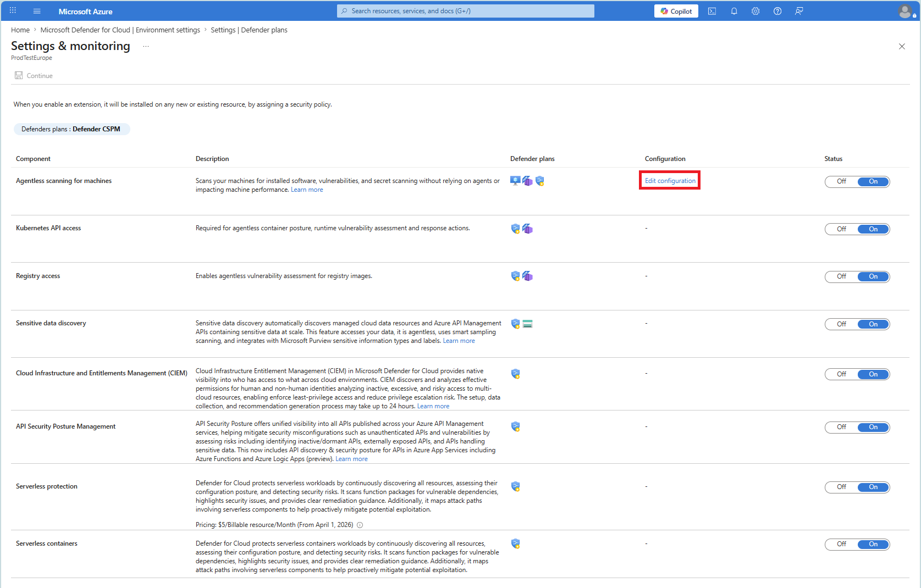Screen dimensions: 921x588
Task: Open the Help question mark menu
Action: point(777,11)
